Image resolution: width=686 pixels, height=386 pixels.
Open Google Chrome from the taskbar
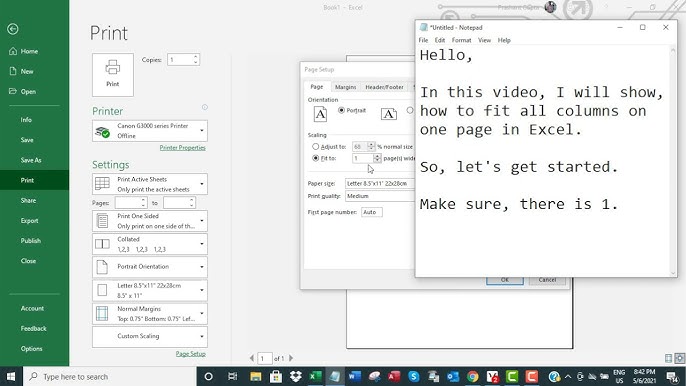(472, 376)
